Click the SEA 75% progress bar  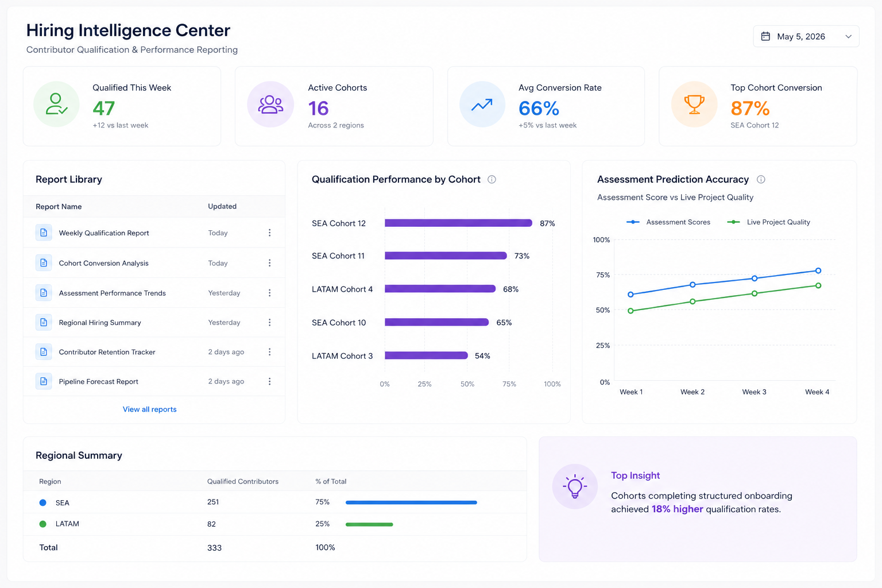[x=411, y=502]
